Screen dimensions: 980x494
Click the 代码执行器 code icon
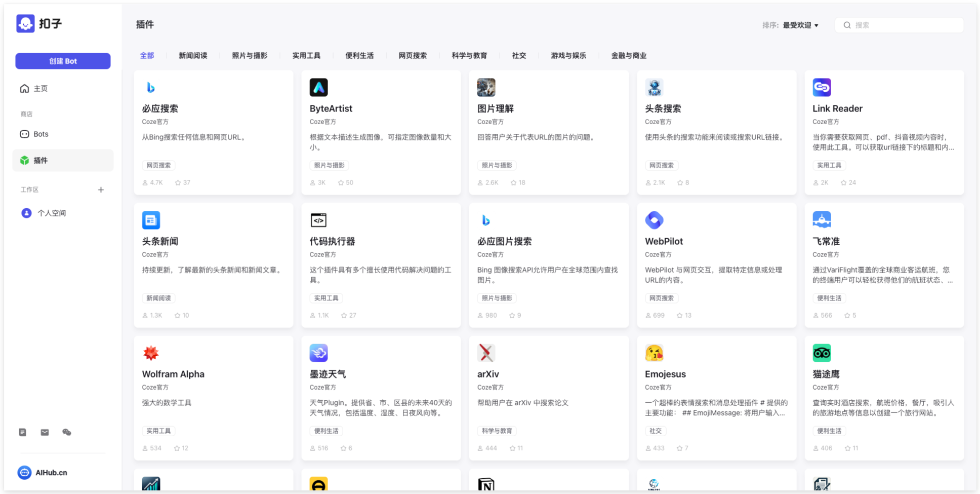point(318,220)
